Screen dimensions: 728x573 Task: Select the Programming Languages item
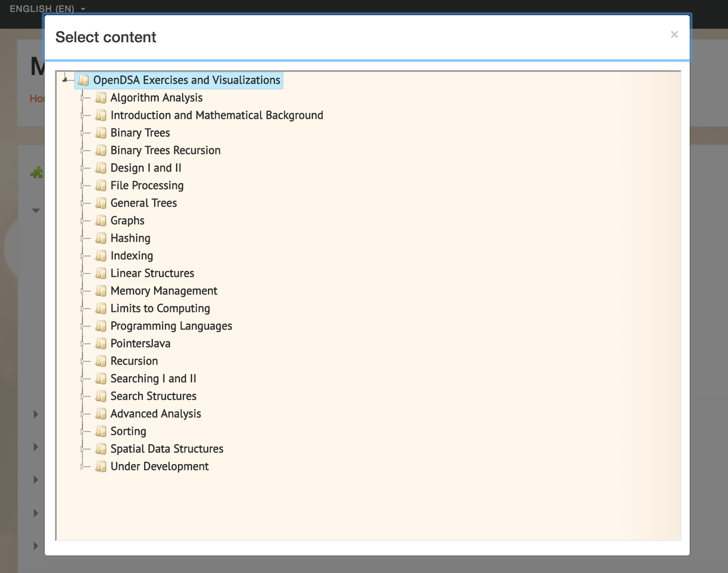pos(171,326)
